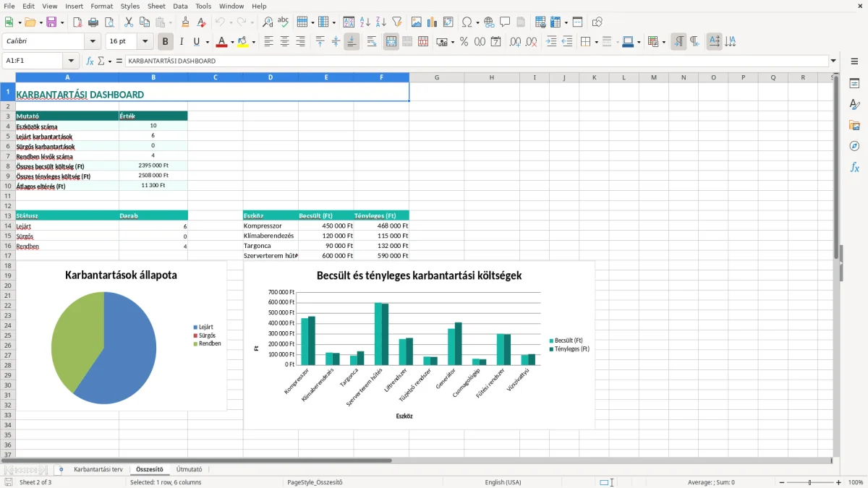868x488 pixels.
Task: Toggle Align Right for cell content
Action: pyautogui.click(x=300, y=42)
